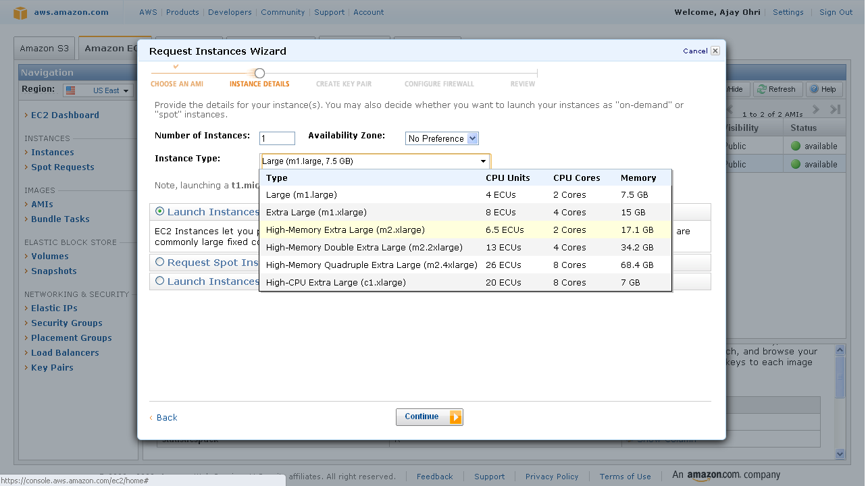Jump to last page of AMI list
Image resolution: width=868 pixels, height=486 pixels.
coord(835,109)
